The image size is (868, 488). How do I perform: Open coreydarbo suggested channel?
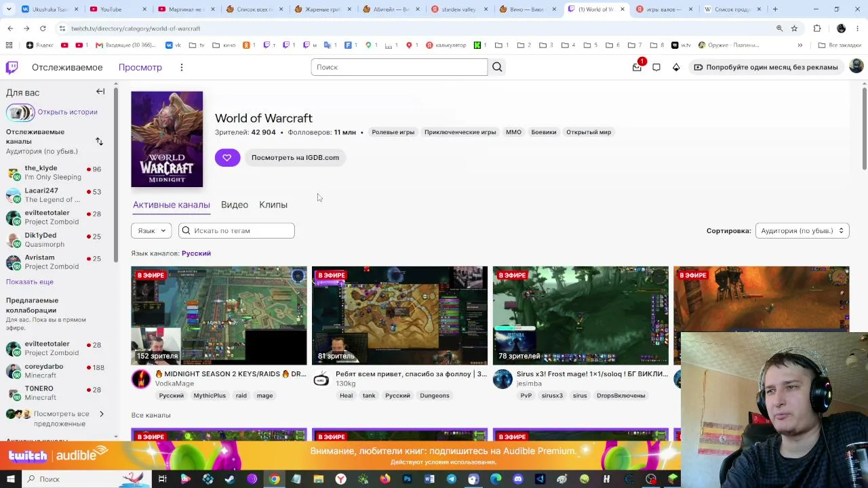point(54,371)
